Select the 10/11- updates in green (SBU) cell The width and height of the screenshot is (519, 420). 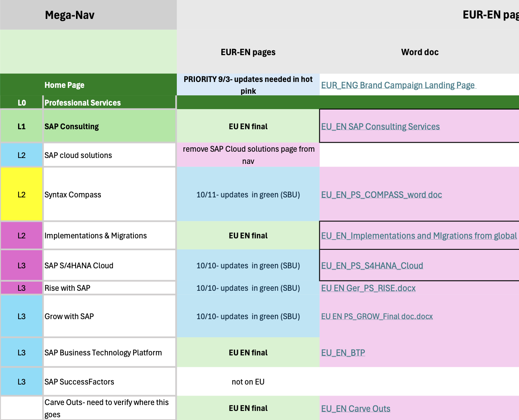pos(248,194)
